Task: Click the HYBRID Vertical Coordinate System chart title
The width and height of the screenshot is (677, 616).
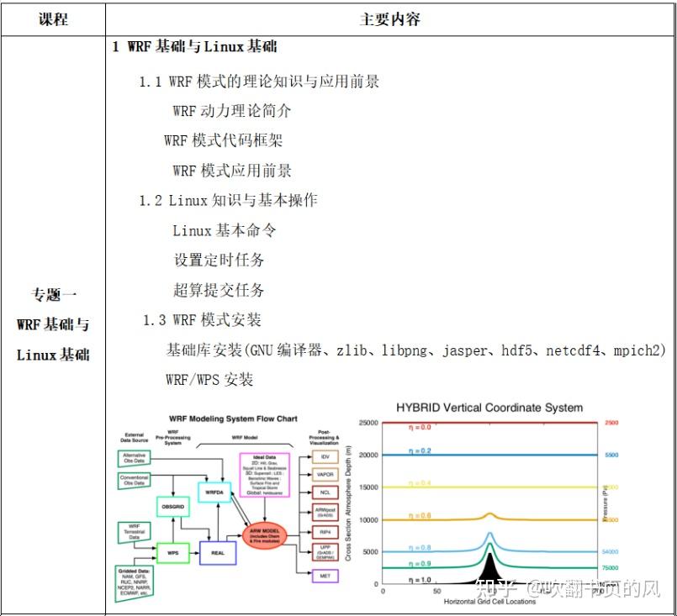Action: coord(490,407)
